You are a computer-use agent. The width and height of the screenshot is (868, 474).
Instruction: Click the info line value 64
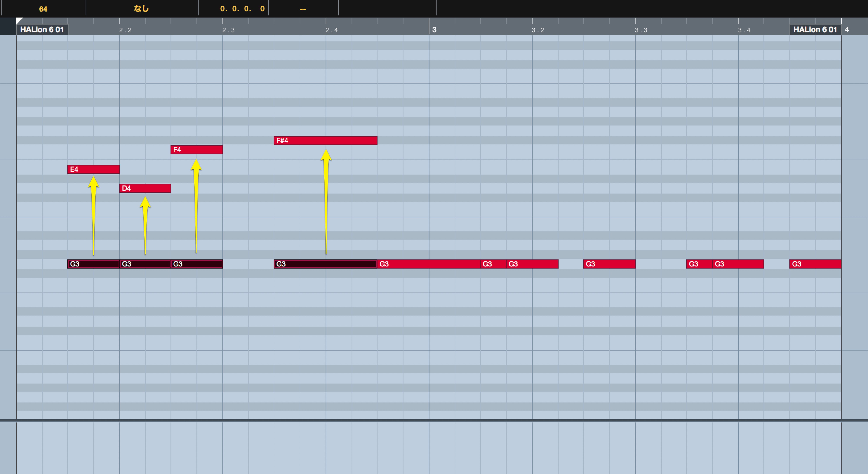(43, 9)
